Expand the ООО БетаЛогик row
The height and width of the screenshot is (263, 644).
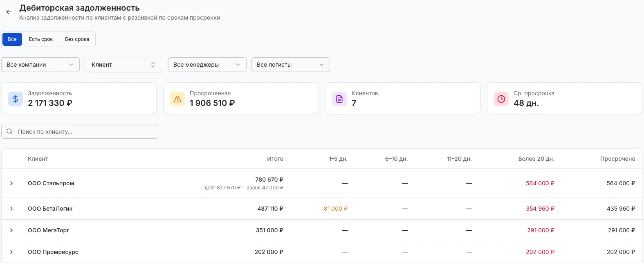pos(11,209)
